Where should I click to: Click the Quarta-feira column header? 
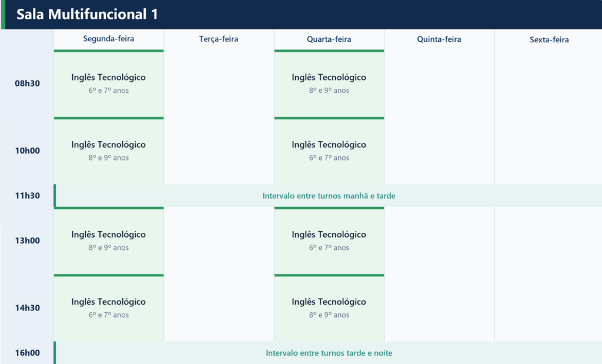(x=329, y=39)
